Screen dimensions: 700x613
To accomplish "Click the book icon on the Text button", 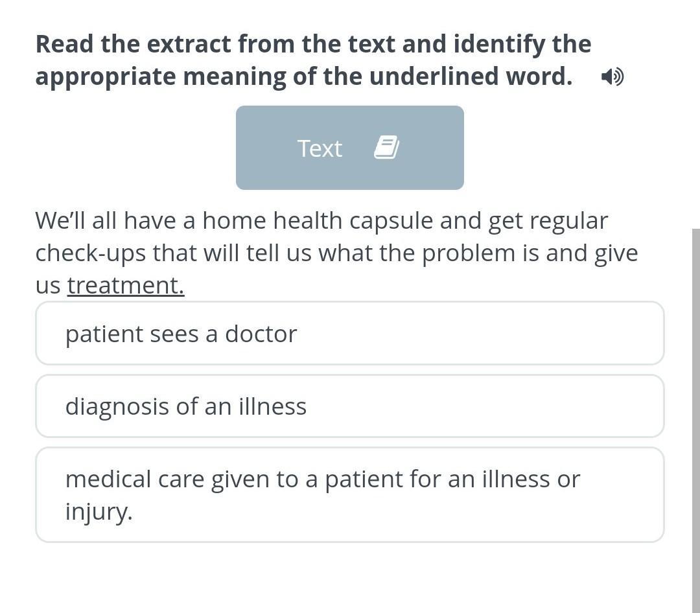I will pos(386,148).
